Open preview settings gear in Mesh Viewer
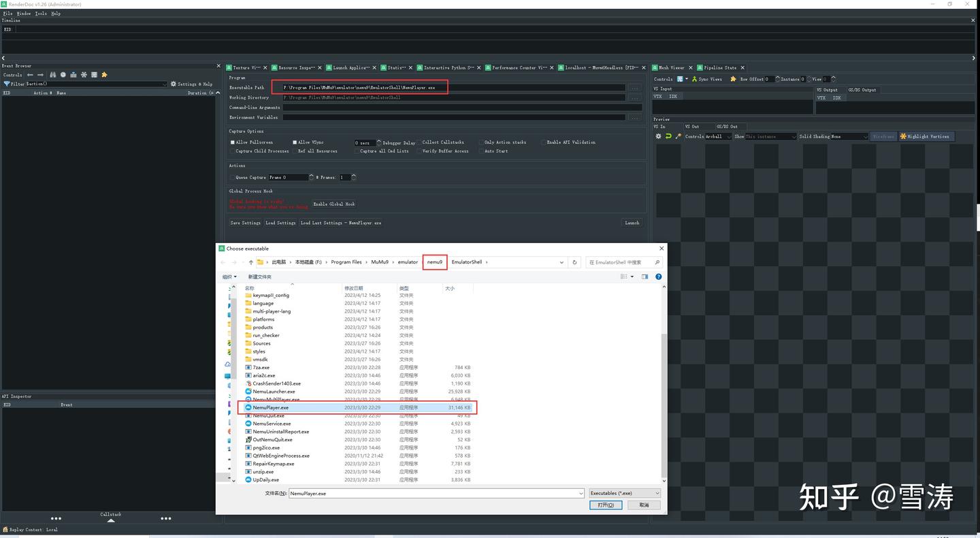 pyautogui.click(x=658, y=136)
